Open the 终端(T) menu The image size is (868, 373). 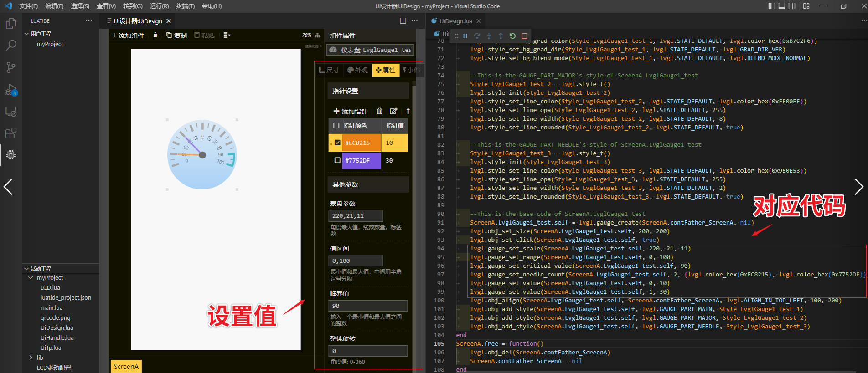[x=185, y=6]
